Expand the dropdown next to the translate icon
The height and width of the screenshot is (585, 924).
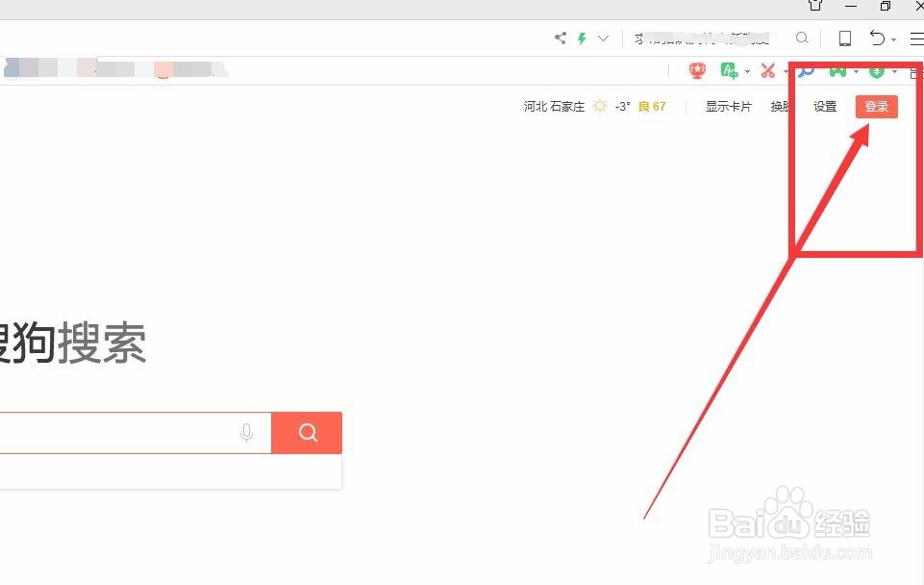(747, 72)
